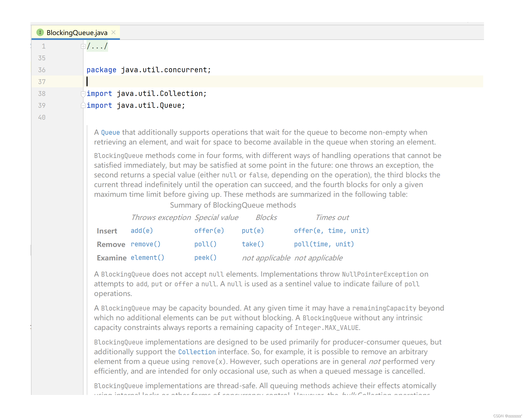Click the remove(x) code text
Screen dimensions: 526x420
(209, 362)
